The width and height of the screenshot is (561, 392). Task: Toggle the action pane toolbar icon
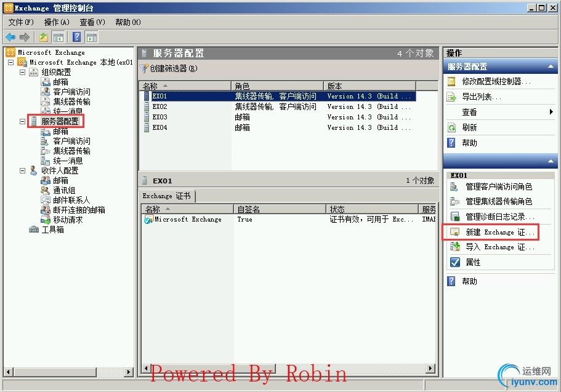(x=92, y=37)
